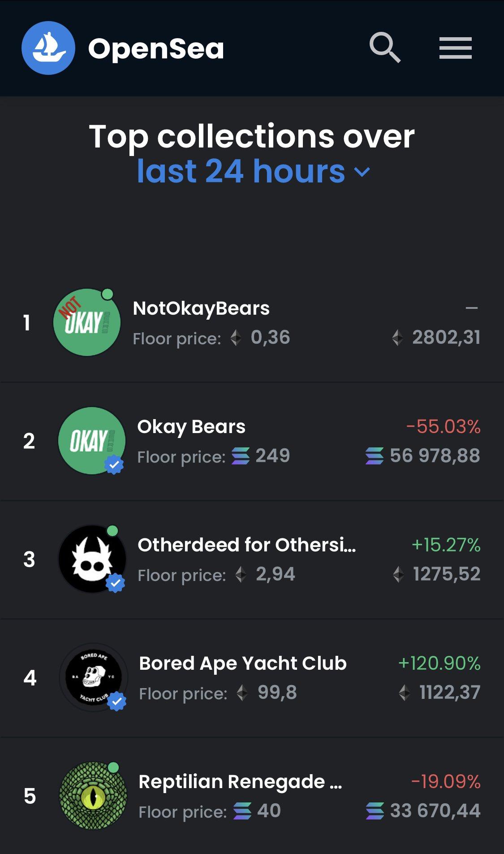This screenshot has height=854, width=504.
Task: Click Bored Ape +120.90% change value
Action: pyautogui.click(x=439, y=663)
